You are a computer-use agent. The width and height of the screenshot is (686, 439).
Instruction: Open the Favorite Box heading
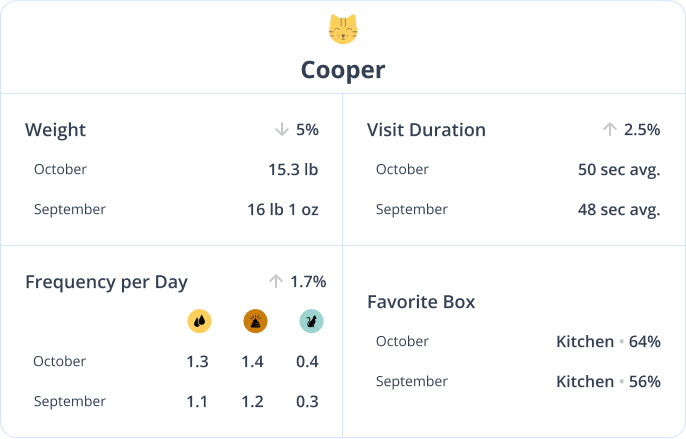click(421, 302)
